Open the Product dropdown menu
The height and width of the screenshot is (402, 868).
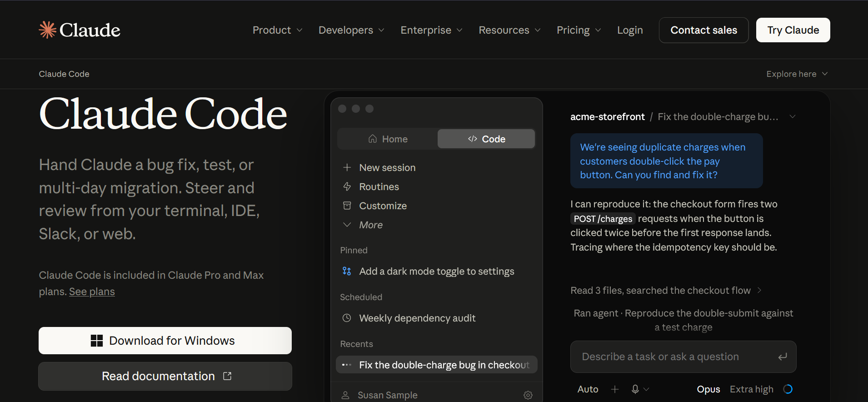278,30
